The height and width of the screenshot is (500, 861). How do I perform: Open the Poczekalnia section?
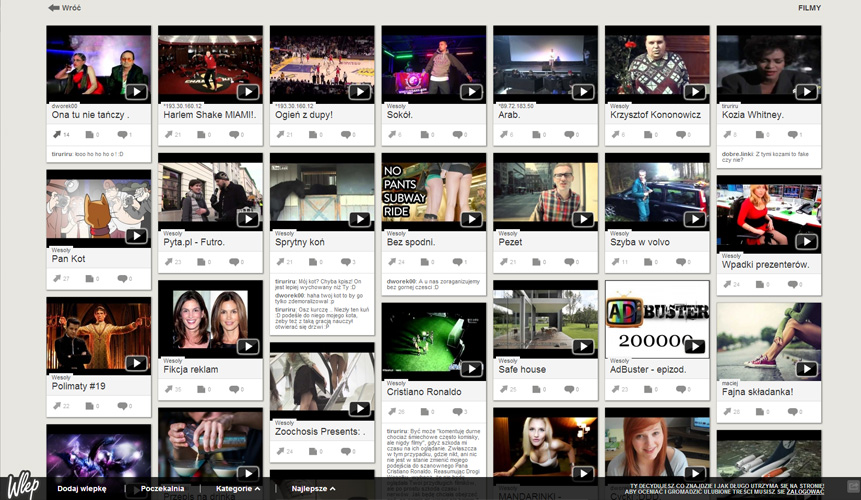163,488
